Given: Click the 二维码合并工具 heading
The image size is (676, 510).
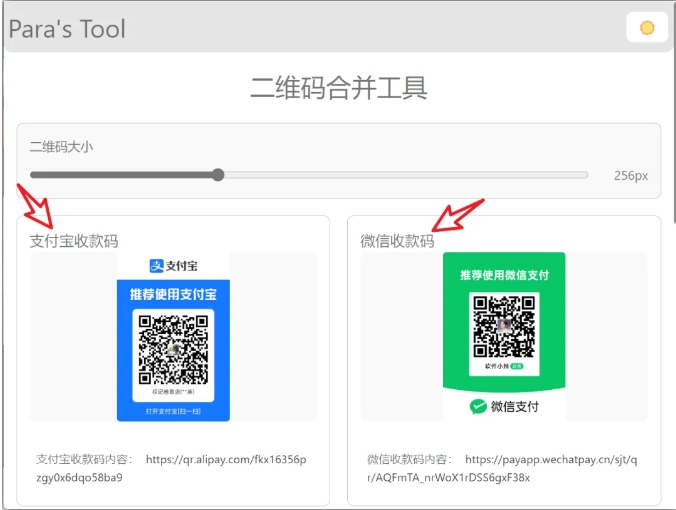Looking at the screenshot, I should (x=338, y=88).
